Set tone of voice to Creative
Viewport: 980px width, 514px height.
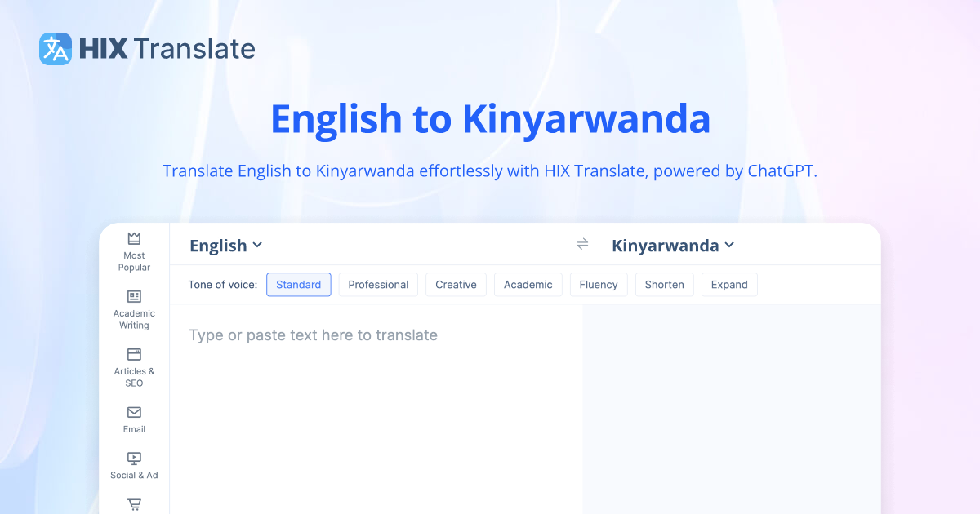[456, 285]
